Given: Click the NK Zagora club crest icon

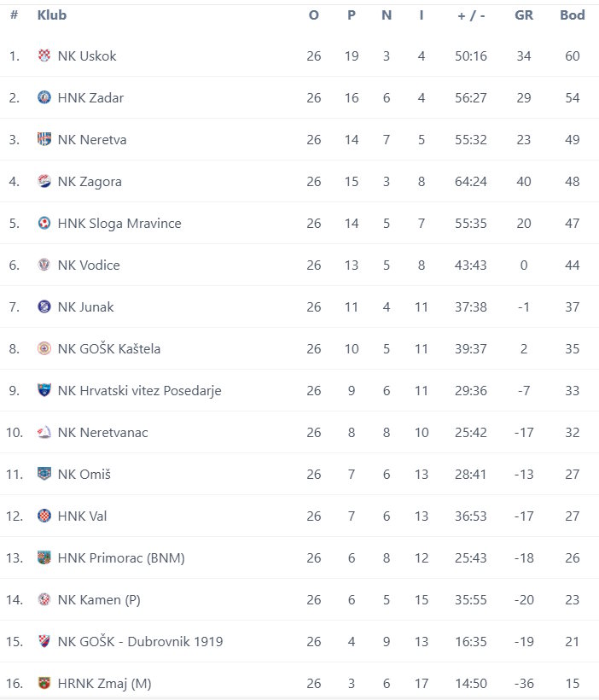Looking at the screenshot, I should click(x=44, y=181).
